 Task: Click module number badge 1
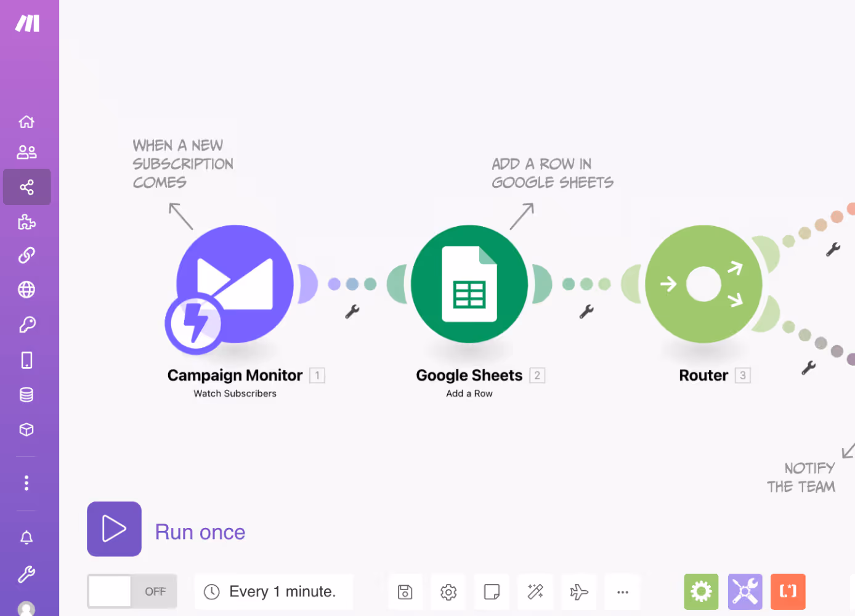(317, 375)
